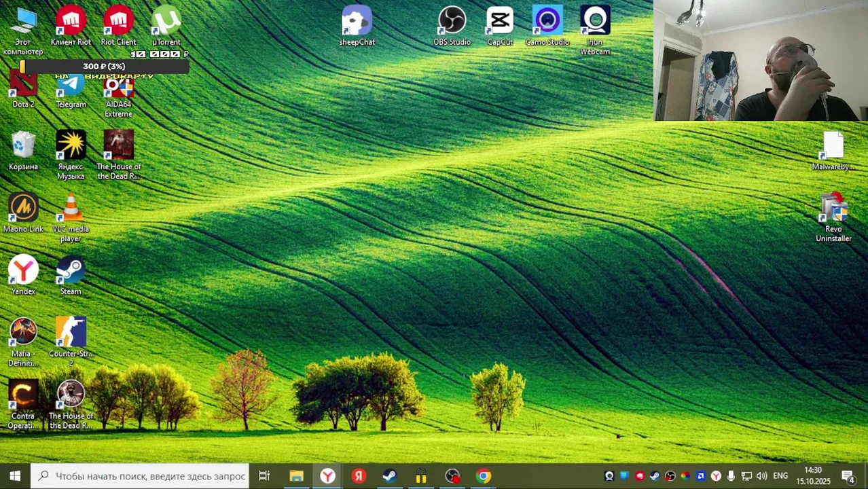This screenshot has width=868, height=489.
Task: Click the webcam overlay in the corner
Action: (761, 60)
